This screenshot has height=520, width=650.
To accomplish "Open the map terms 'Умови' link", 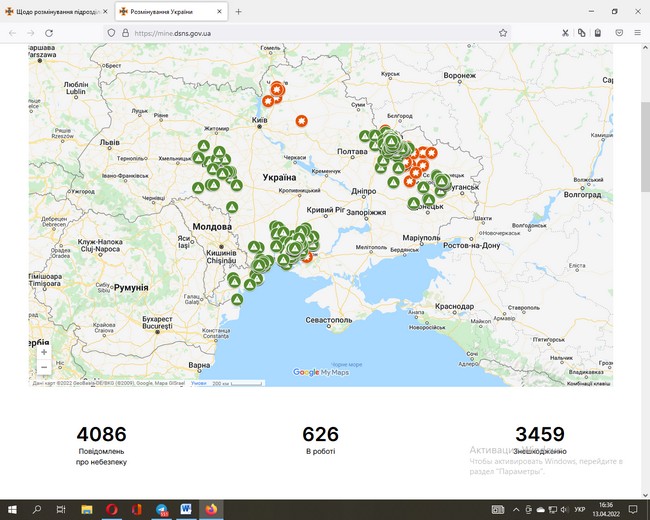I will [x=198, y=382].
